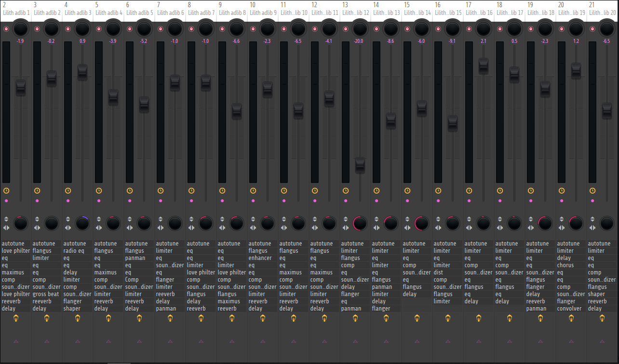Image resolution: width=619 pixels, height=364 pixels.
Task: Click latency clock icon on track 20
Action: click(562, 191)
